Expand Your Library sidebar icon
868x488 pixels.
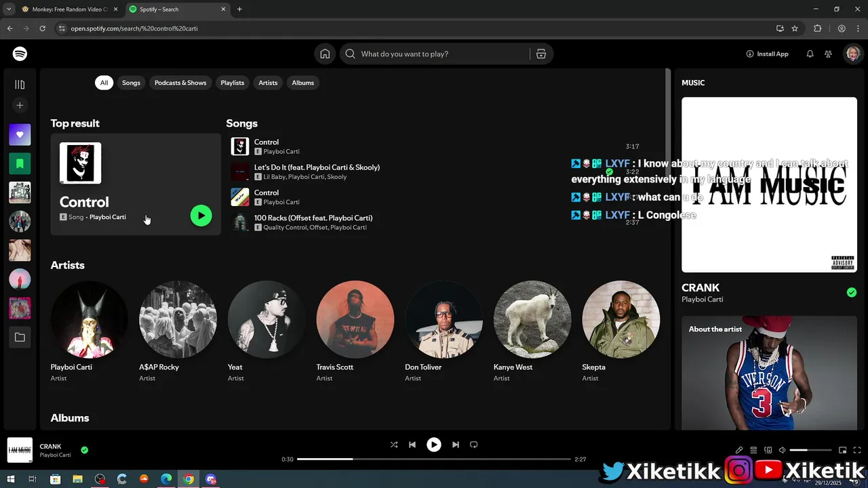click(20, 85)
